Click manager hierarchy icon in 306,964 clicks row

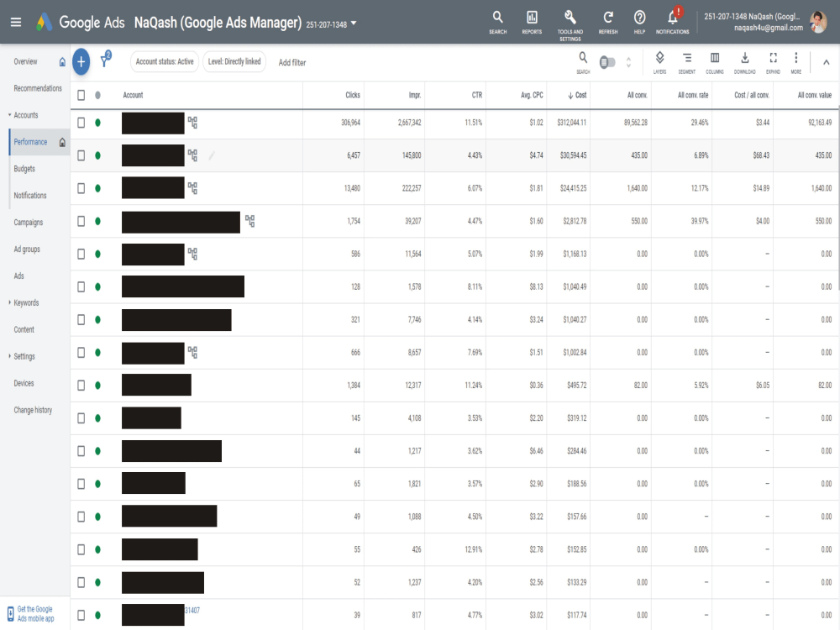pos(193,123)
